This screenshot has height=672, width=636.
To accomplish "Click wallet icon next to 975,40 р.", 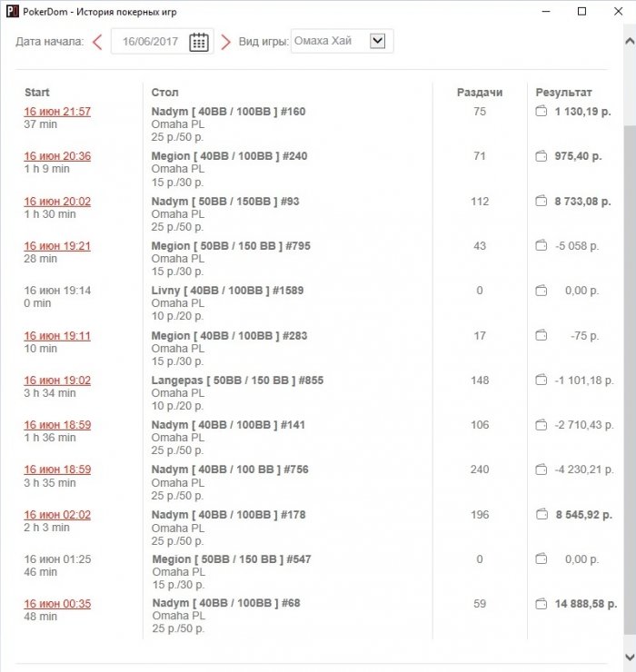I will [542, 156].
